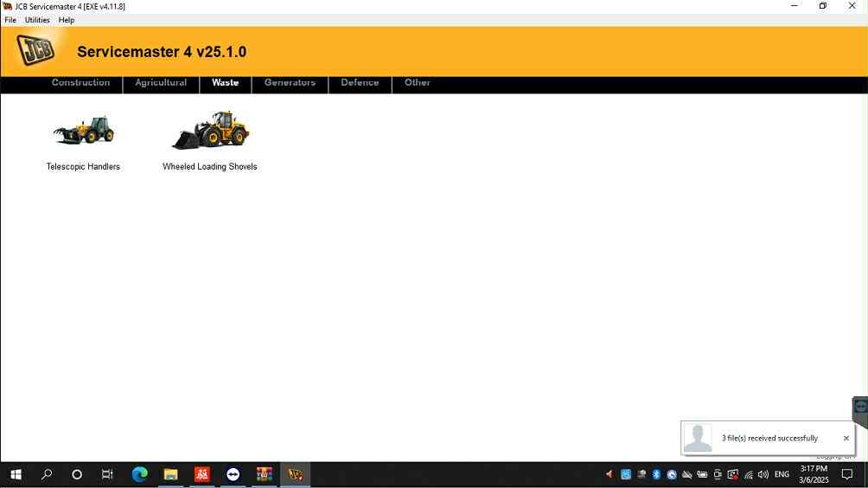Click the crossed-out cloud tray icon
The image size is (868, 488).
pyautogui.click(x=687, y=475)
